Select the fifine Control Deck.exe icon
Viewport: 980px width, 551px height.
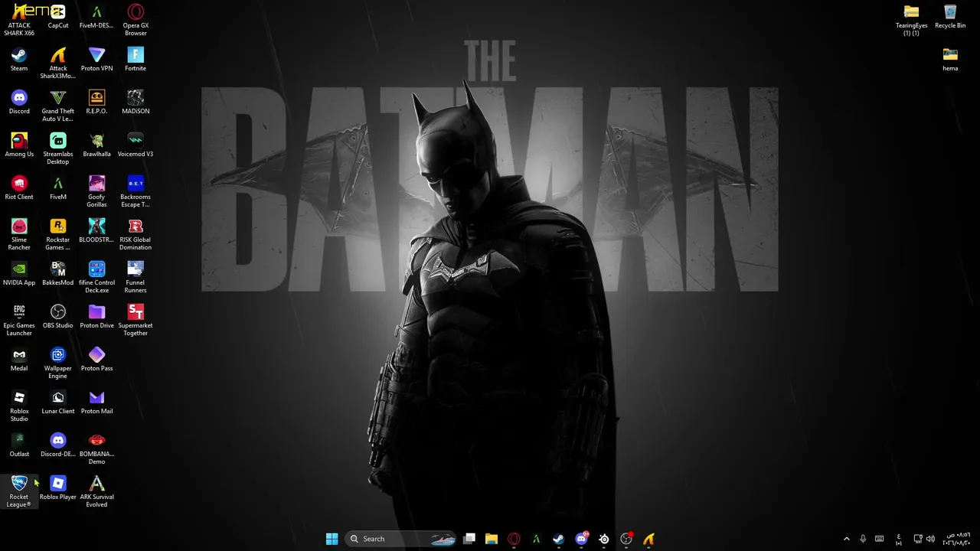(96, 278)
